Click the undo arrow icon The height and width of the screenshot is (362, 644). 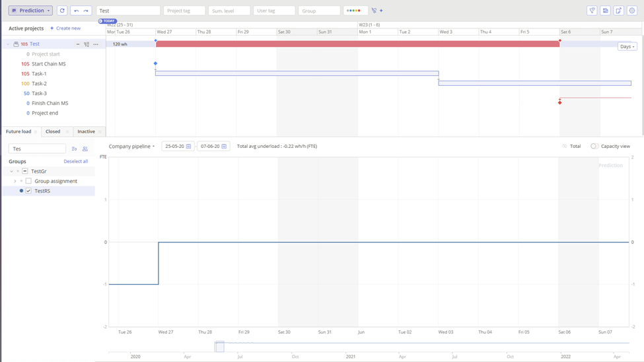coord(77,11)
